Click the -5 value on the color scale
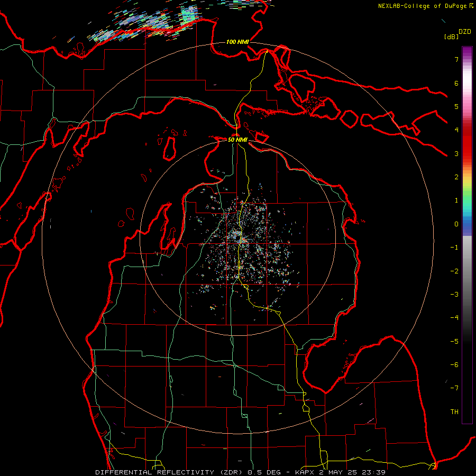This screenshot has height=476, width=476. 454,342
